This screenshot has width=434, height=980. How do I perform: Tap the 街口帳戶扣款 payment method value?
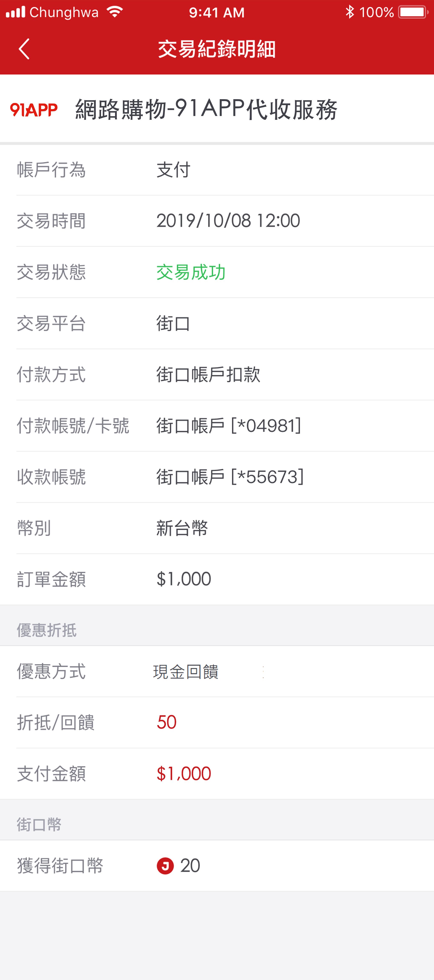208,375
